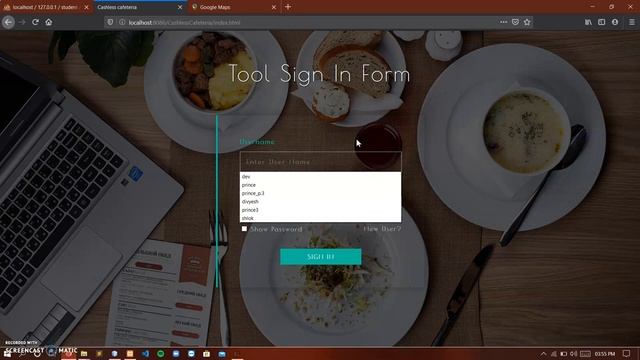Toggle the Firefox sidebar icon
Screen dimensions: 640x360
pos(602,22)
